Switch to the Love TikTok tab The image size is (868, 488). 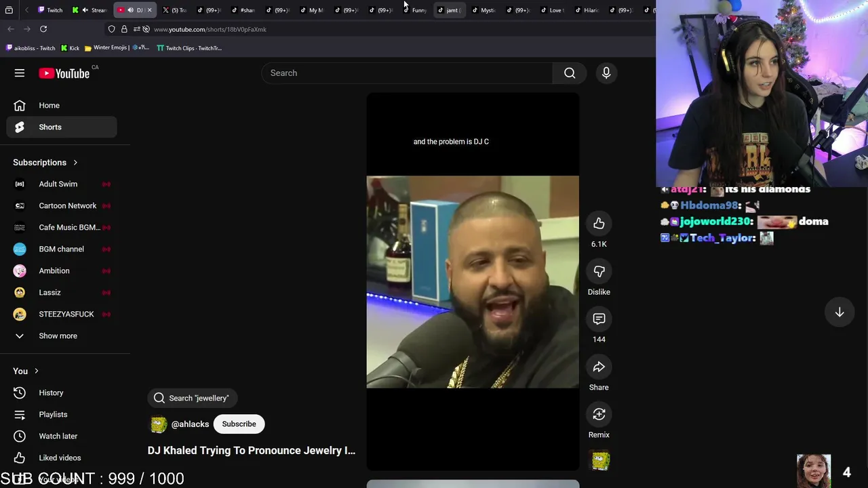point(552,10)
